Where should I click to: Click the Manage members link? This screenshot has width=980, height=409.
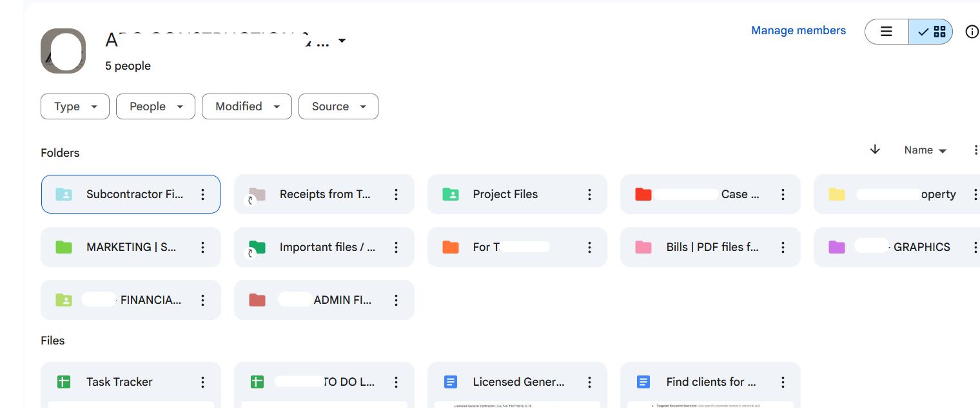pyautogui.click(x=798, y=30)
